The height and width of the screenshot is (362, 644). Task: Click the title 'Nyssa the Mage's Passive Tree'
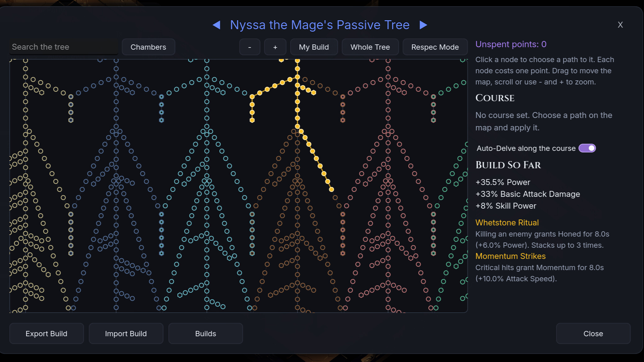(320, 25)
